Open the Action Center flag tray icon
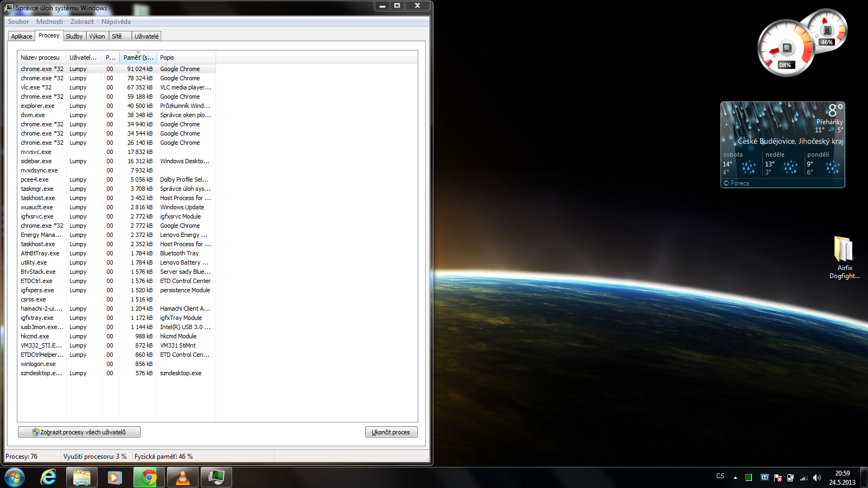 point(777,478)
